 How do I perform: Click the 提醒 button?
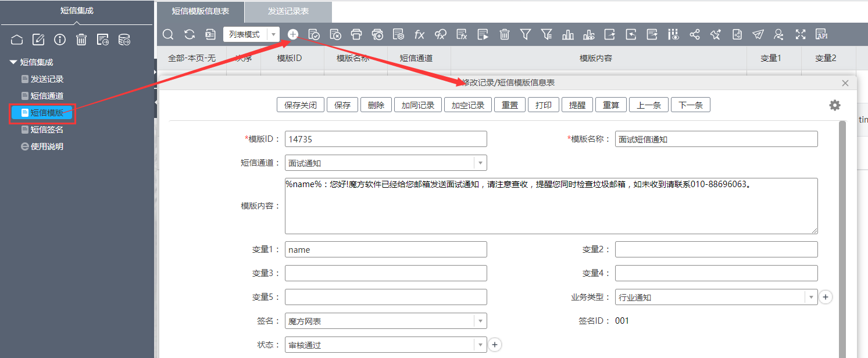coord(577,105)
